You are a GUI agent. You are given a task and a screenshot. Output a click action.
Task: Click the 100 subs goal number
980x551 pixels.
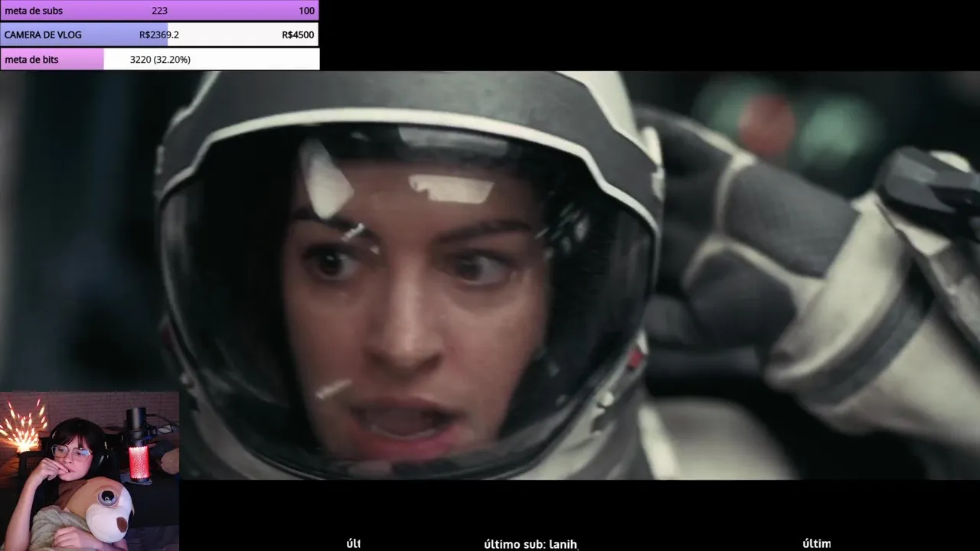[306, 11]
